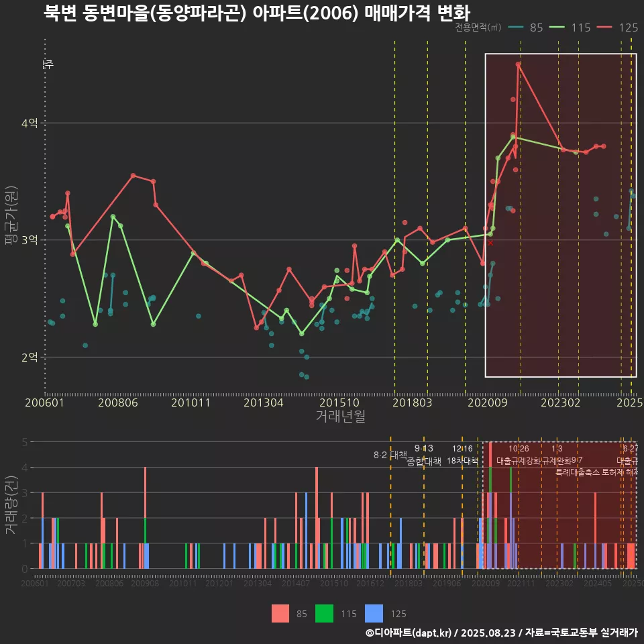Select the highest 125 price point above 4억
Viewport: 644px width, 644px height.
pos(518,64)
